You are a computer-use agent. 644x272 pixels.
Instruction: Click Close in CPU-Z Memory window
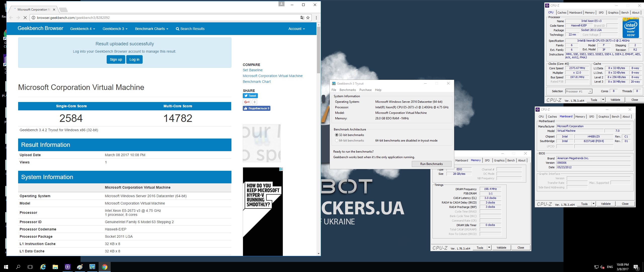[521, 248]
